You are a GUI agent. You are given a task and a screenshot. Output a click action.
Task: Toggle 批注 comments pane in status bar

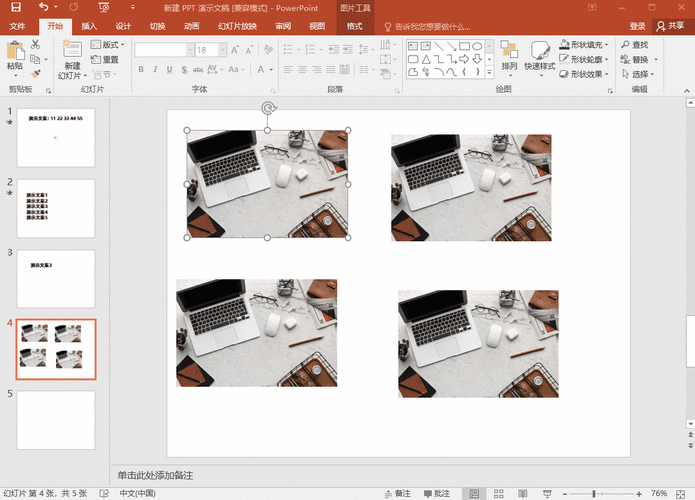coord(437,493)
